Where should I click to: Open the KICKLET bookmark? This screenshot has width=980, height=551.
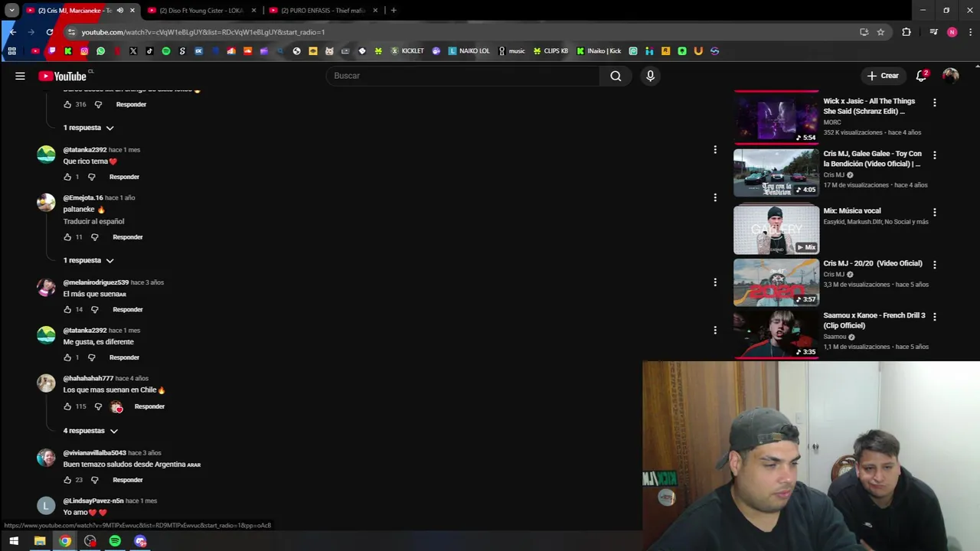407,51
